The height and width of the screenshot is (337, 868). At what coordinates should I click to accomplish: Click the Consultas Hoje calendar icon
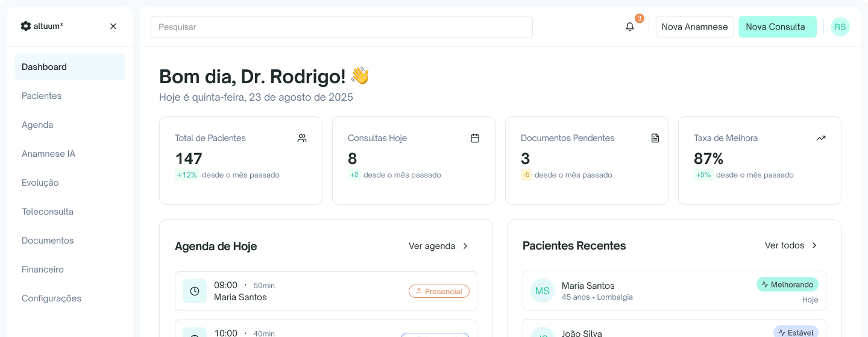pos(475,138)
